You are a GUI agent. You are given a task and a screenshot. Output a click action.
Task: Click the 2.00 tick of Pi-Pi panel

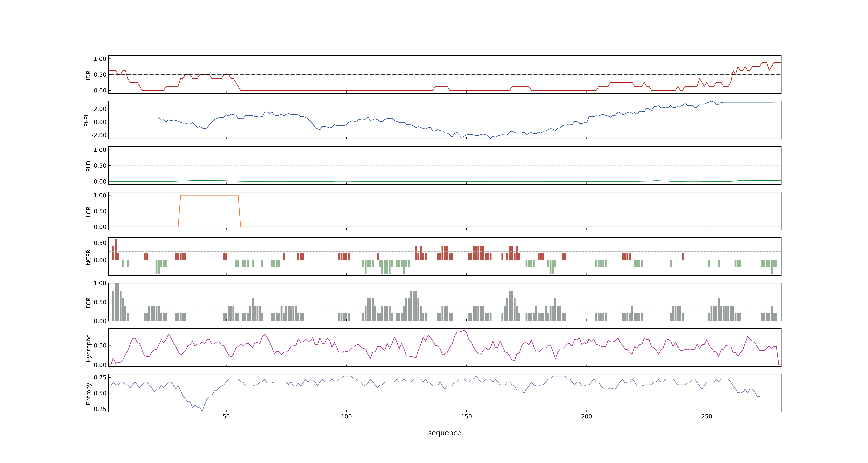click(x=100, y=109)
